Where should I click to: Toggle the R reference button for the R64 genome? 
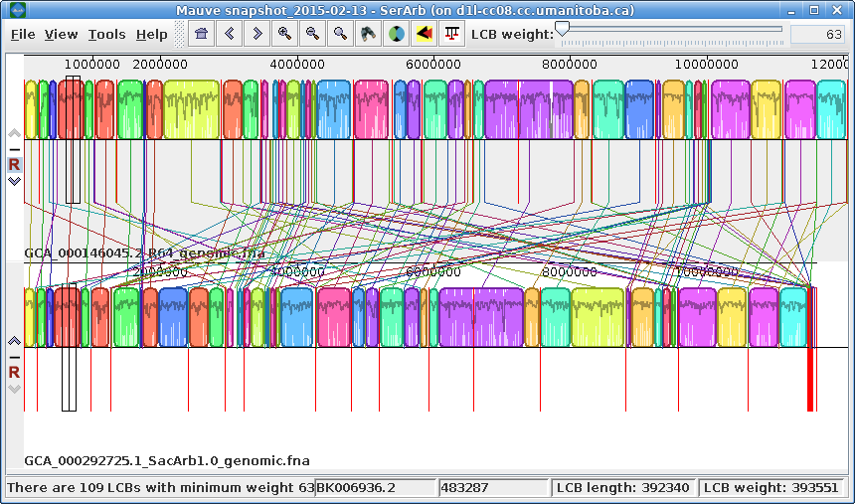point(14,164)
